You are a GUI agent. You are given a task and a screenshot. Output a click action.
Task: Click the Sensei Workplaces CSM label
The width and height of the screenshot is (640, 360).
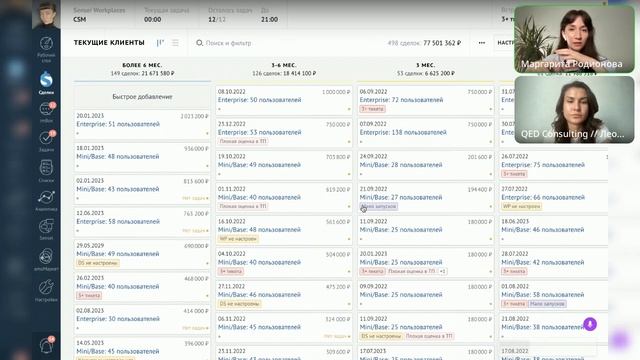coord(99,15)
